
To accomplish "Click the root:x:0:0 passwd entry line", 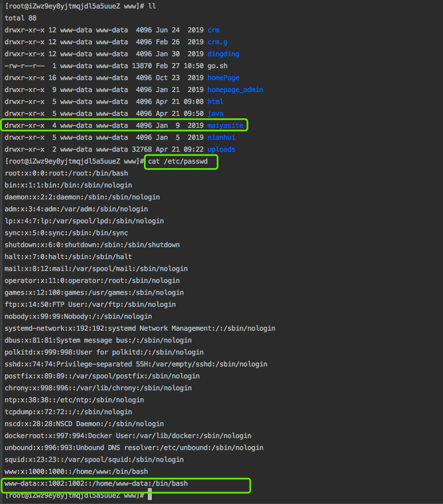I will point(66,173).
